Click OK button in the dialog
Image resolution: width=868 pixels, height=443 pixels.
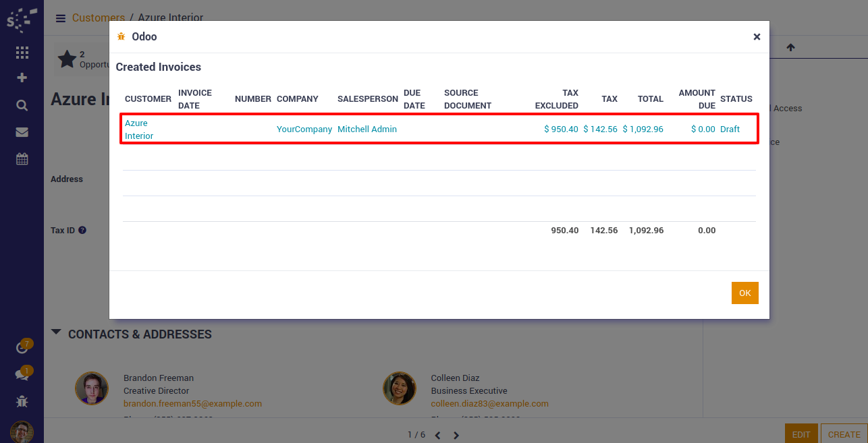pyautogui.click(x=745, y=293)
